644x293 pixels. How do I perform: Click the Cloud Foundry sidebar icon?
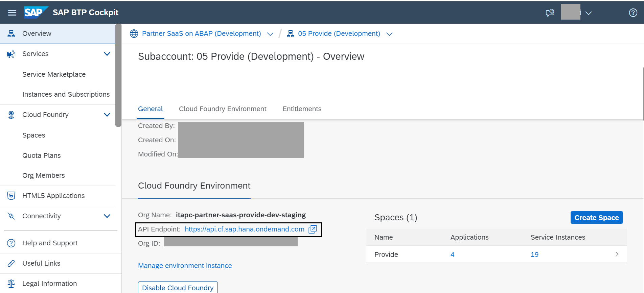[x=11, y=115]
